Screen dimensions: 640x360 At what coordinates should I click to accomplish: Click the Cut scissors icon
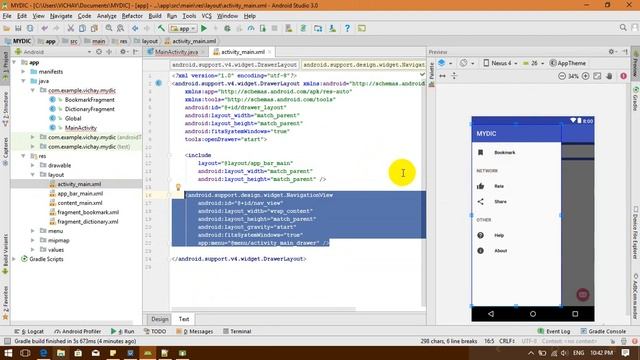pos(71,28)
